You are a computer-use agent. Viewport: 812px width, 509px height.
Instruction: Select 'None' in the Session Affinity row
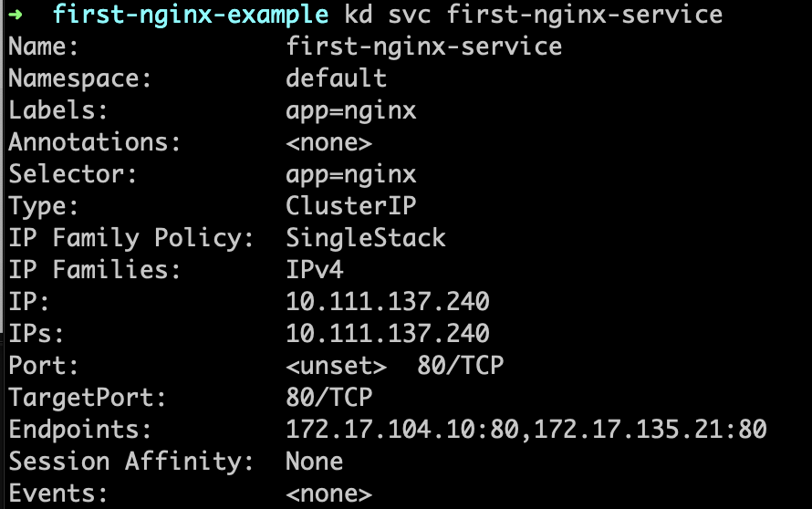315,462
